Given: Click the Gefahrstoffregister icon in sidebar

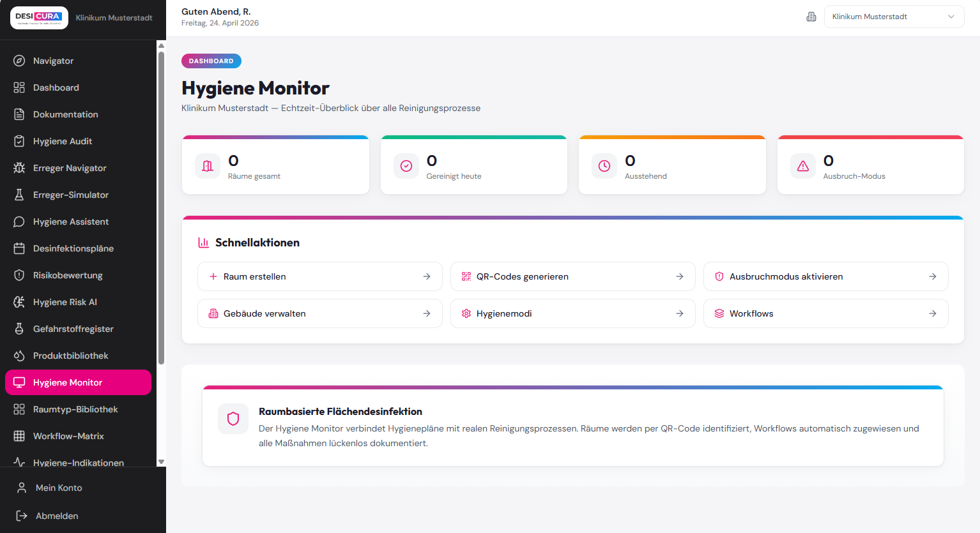Looking at the screenshot, I should point(19,329).
